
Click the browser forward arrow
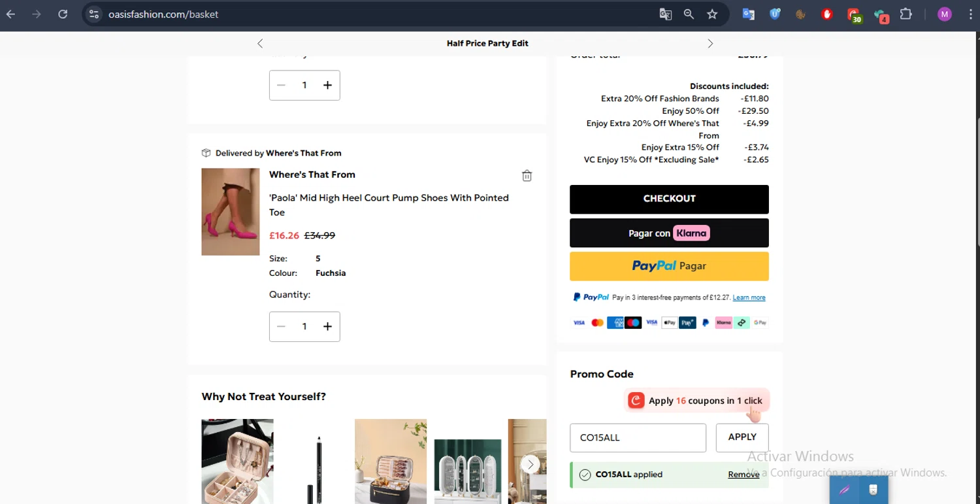tap(37, 14)
